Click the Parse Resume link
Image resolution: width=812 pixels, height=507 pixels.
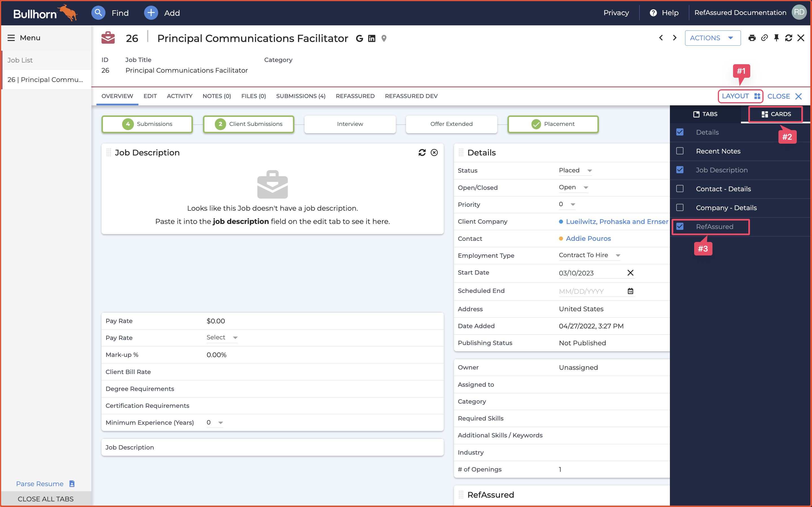pyautogui.click(x=39, y=484)
